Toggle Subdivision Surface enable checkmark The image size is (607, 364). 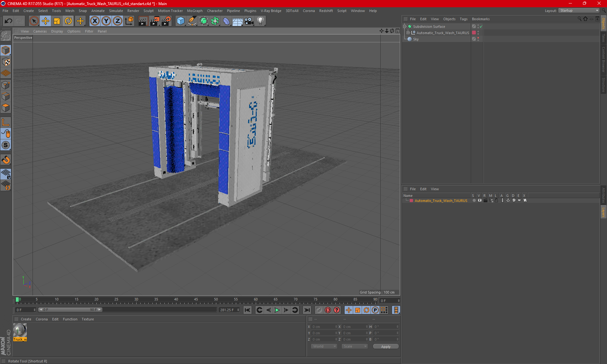pos(481,27)
